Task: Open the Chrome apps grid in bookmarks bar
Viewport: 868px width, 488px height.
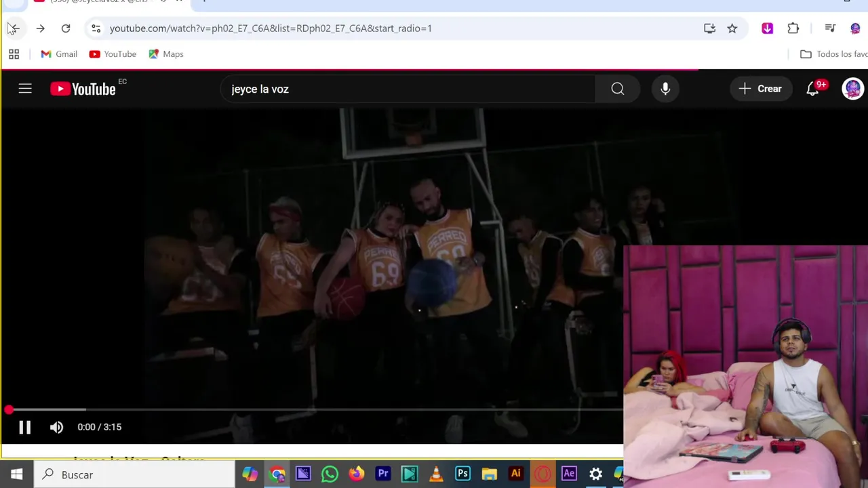Action: (14, 54)
